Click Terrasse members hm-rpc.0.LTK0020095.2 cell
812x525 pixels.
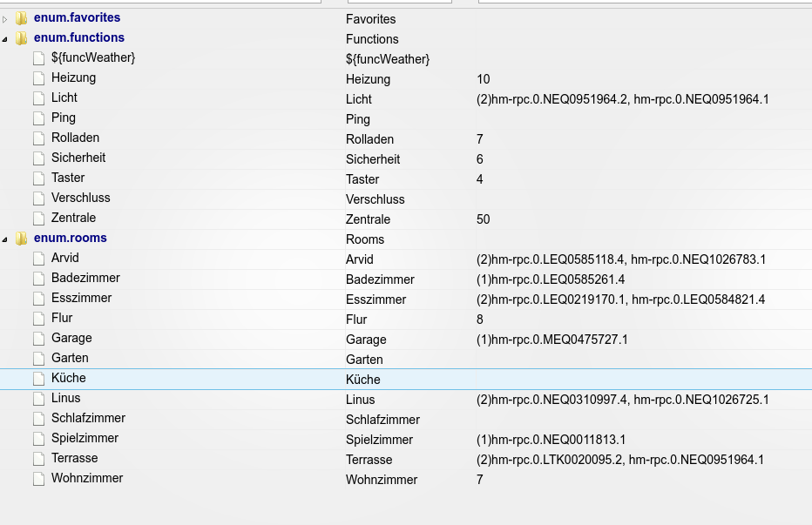click(x=619, y=460)
